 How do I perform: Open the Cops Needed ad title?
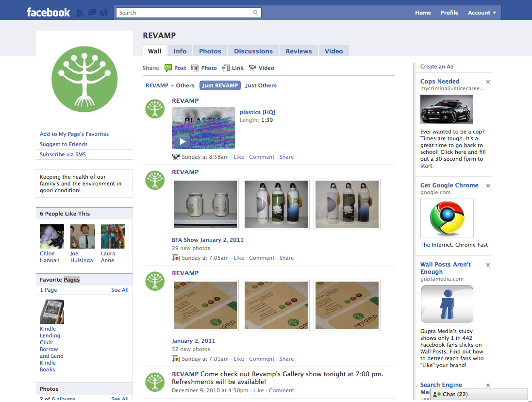click(x=440, y=82)
